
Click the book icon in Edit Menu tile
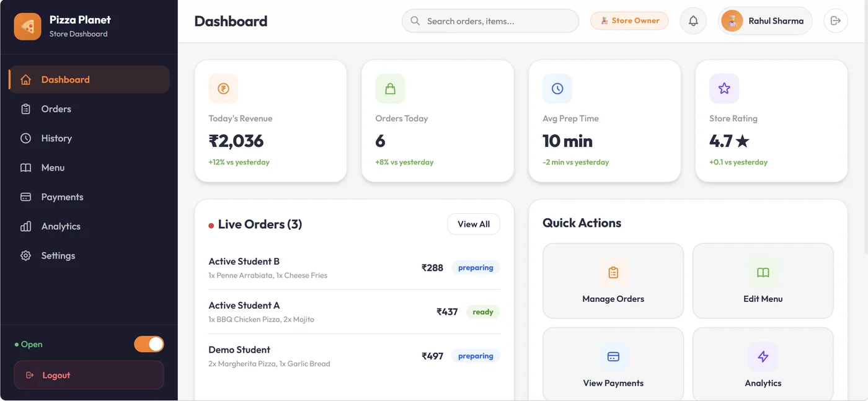[x=763, y=272]
